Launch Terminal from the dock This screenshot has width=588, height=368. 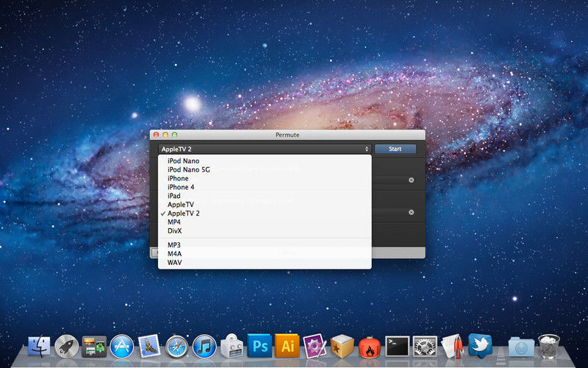(x=397, y=346)
